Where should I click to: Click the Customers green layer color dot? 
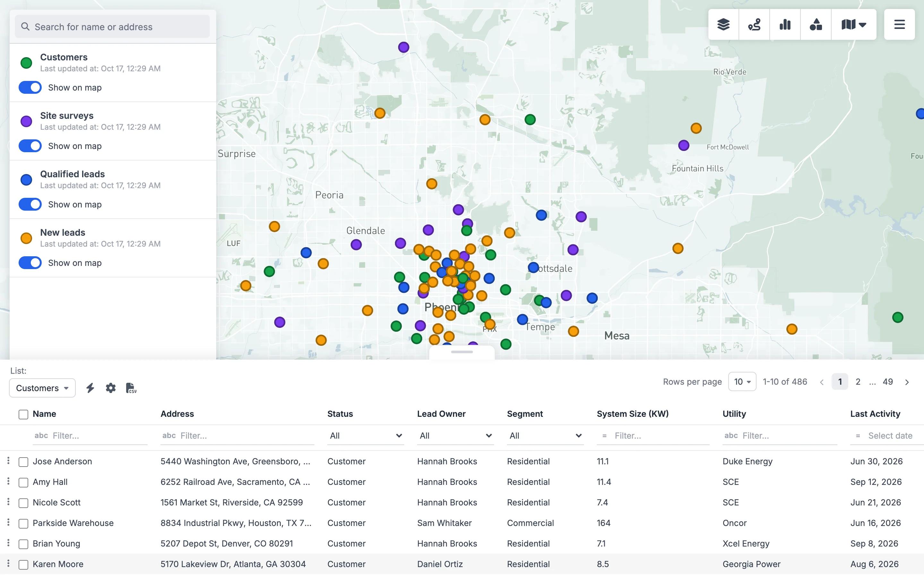pos(26,63)
